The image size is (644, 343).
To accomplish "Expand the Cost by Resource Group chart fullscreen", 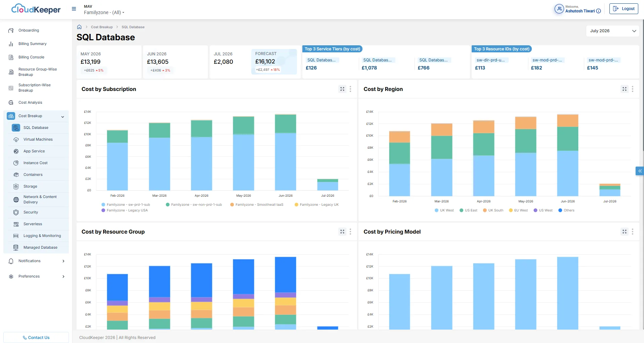I will [x=342, y=232].
